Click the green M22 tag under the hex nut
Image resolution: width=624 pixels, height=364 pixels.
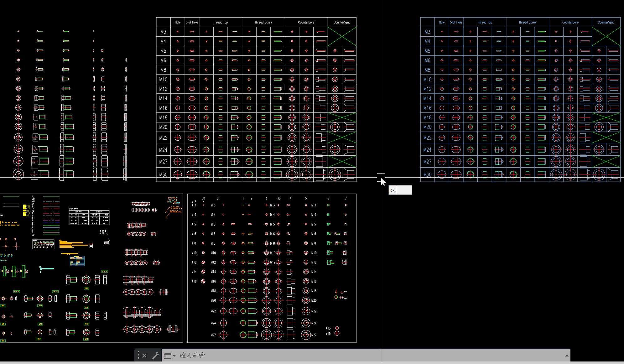point(86,288)
